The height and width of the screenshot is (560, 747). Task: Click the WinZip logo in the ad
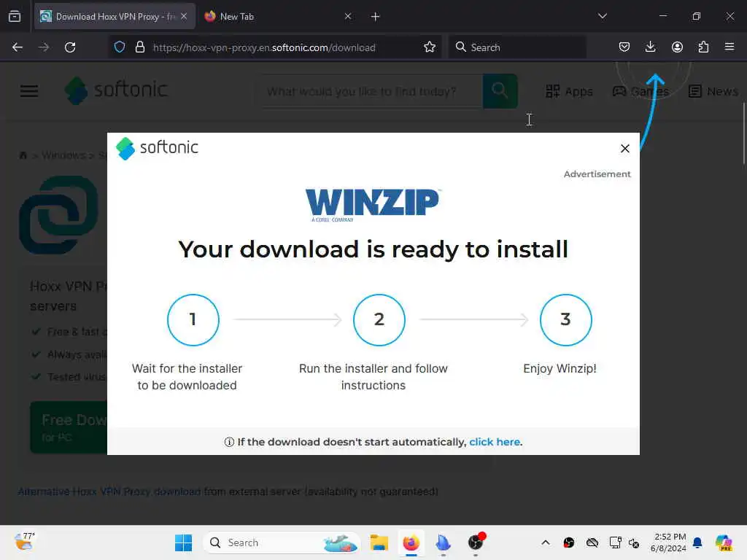point(373,205)
